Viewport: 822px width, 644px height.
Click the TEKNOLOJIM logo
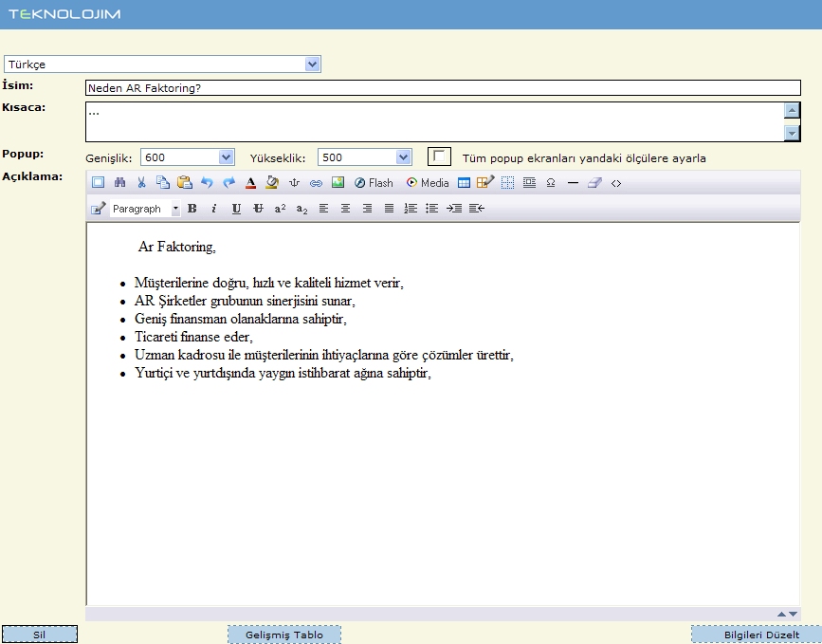[x=64, y=14]
